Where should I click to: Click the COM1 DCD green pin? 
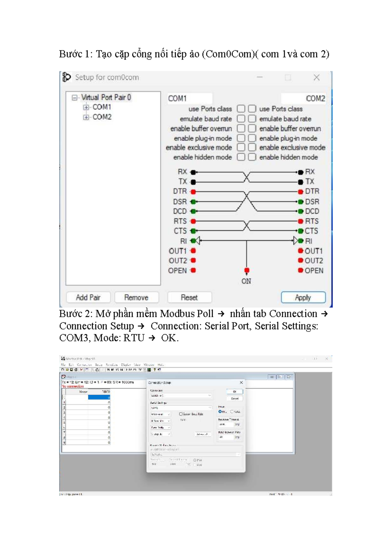(193, 211)
